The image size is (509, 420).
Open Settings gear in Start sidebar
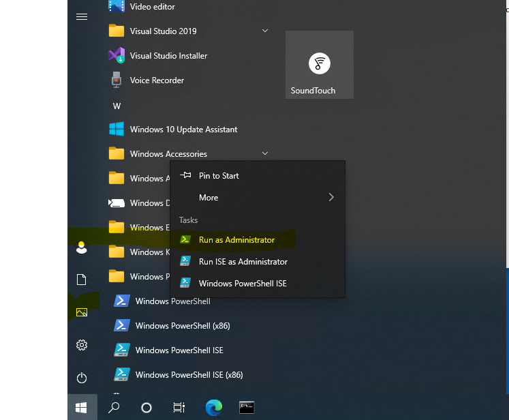[82, 345]
